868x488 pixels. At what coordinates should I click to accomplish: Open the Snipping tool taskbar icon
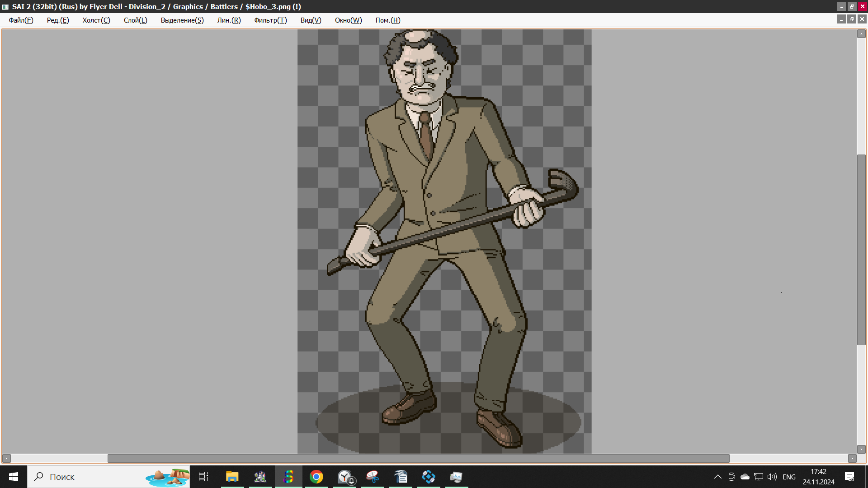[x=373, y=477]
